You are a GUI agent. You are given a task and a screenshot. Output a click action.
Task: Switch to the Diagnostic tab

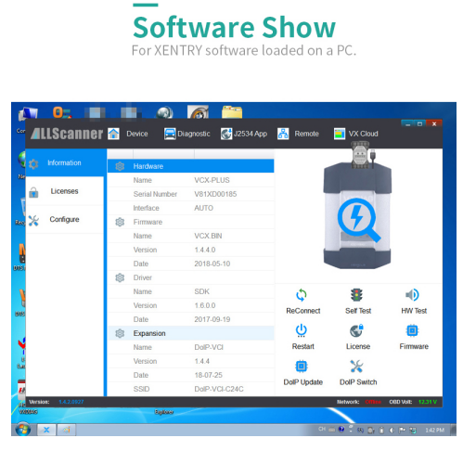[x=187, y=134]
